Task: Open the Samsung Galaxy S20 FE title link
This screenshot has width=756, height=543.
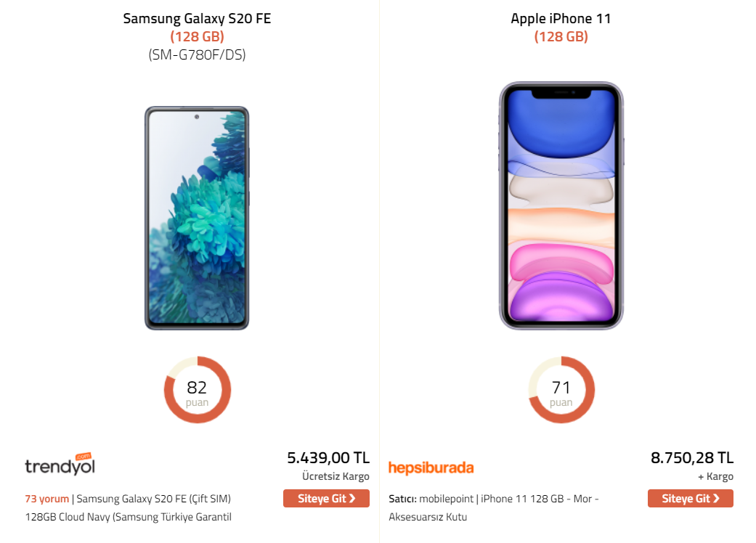Action: [x=197, y=19]
